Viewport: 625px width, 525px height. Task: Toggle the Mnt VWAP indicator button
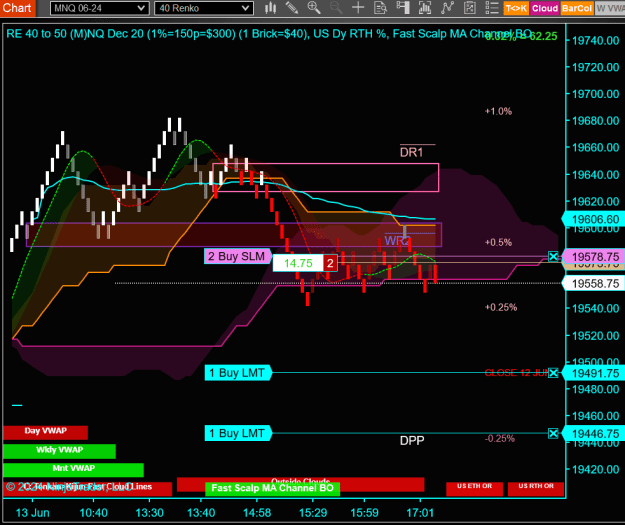pyautogui.click(x=73, y=470)
